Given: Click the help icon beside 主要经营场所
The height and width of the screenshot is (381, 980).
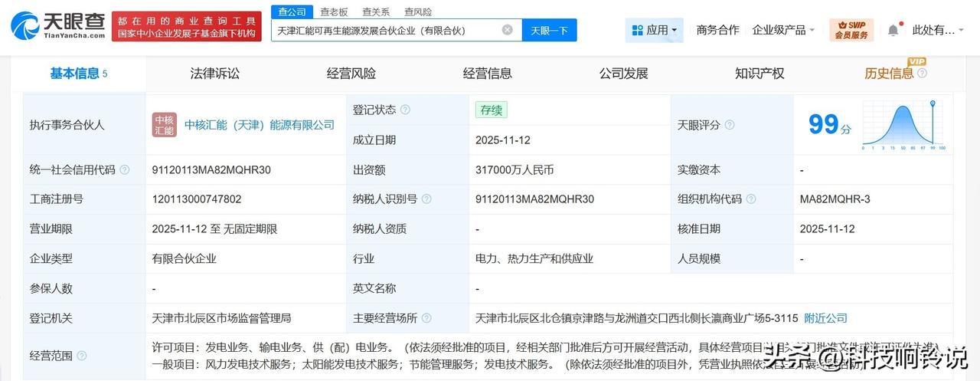Looking at the screenshot, I should pyautogui.click(x=426, y=318).
